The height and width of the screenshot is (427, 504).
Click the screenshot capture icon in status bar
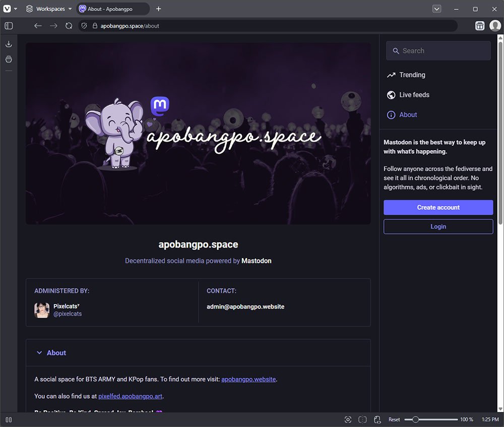coord(348,419)
